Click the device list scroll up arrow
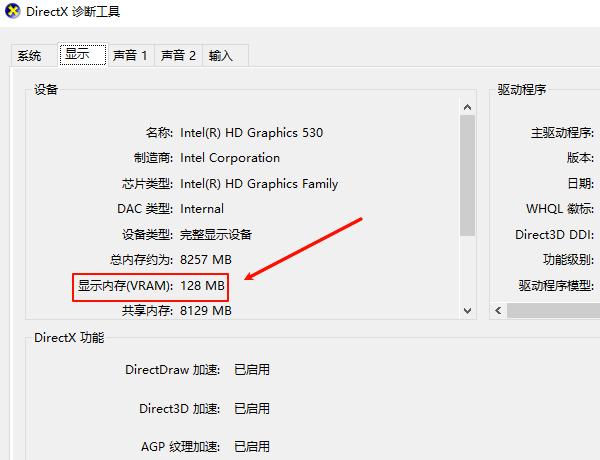 pyautogui.click(x=467, y=107)
